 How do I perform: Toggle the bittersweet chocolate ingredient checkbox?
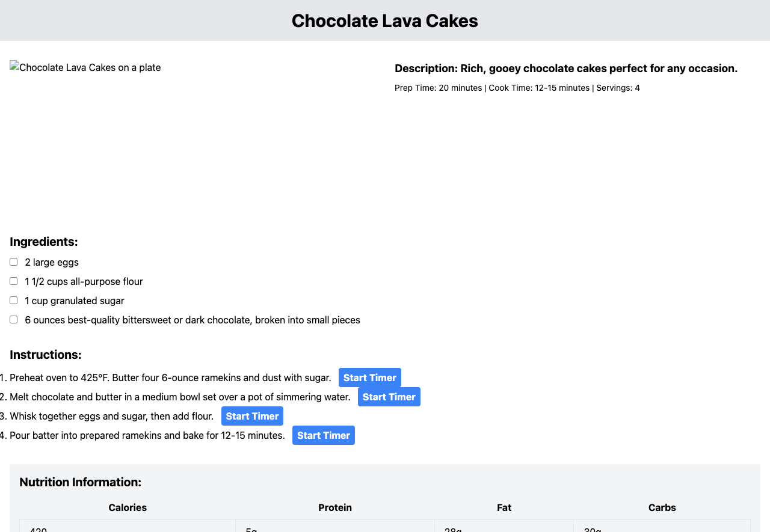pyautogui.click(x=14, y=320)
